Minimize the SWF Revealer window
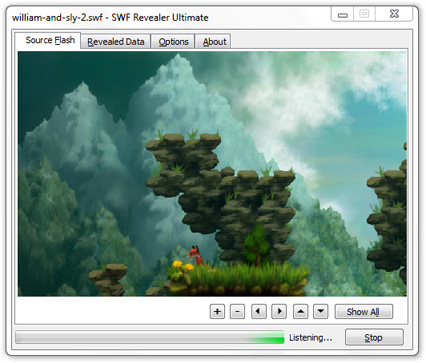Viewport: 426px width, 363px height. 343,15
